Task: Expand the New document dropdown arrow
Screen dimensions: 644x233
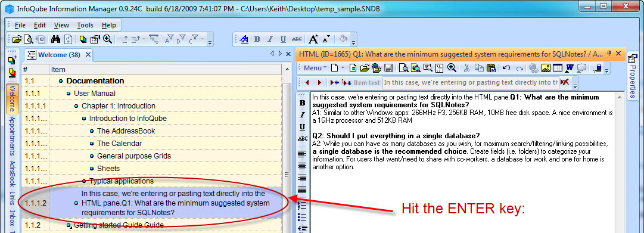Action: click(343, 68)
